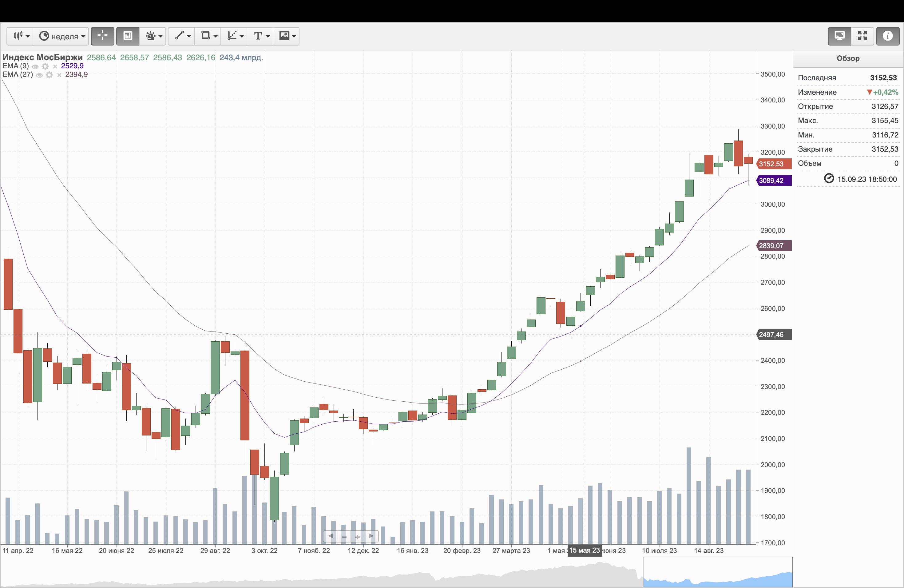
Task: Toggle the volume chart panel button
Action: click(128, 36)
